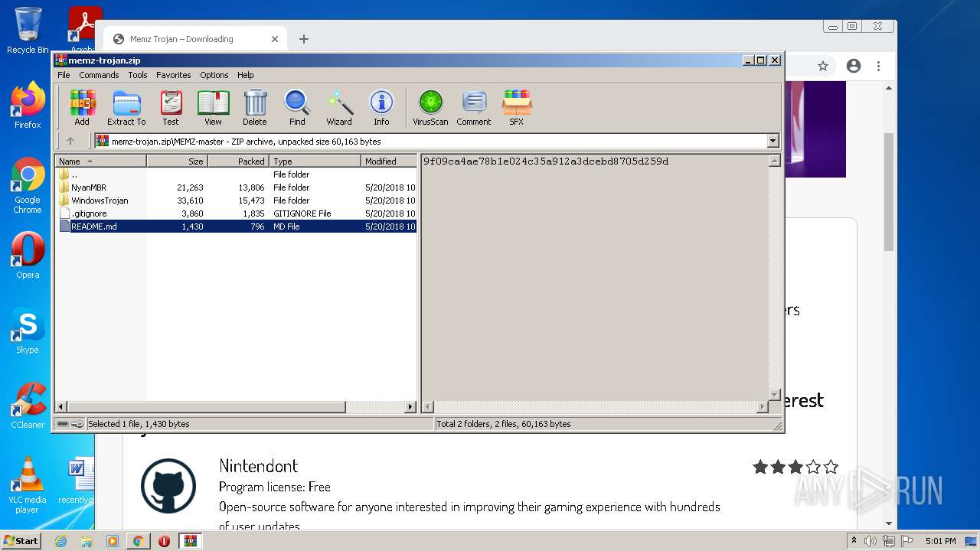Open a new Chrome tab
Viewport: 980px width, 551px height.
point(304,39)
